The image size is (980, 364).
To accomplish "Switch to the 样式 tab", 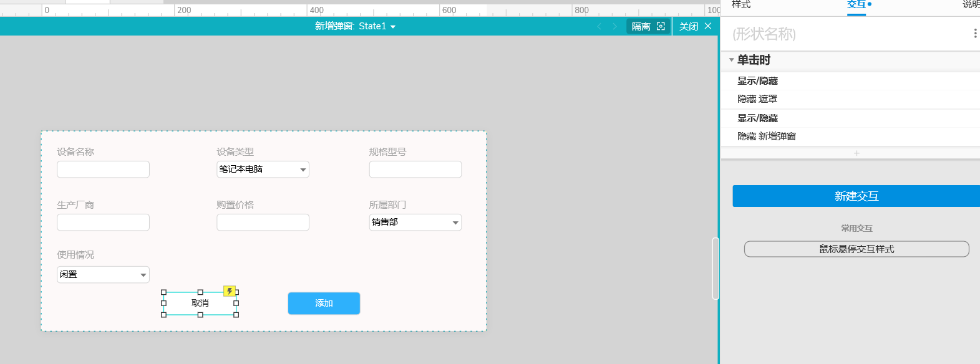I will 741,5.
